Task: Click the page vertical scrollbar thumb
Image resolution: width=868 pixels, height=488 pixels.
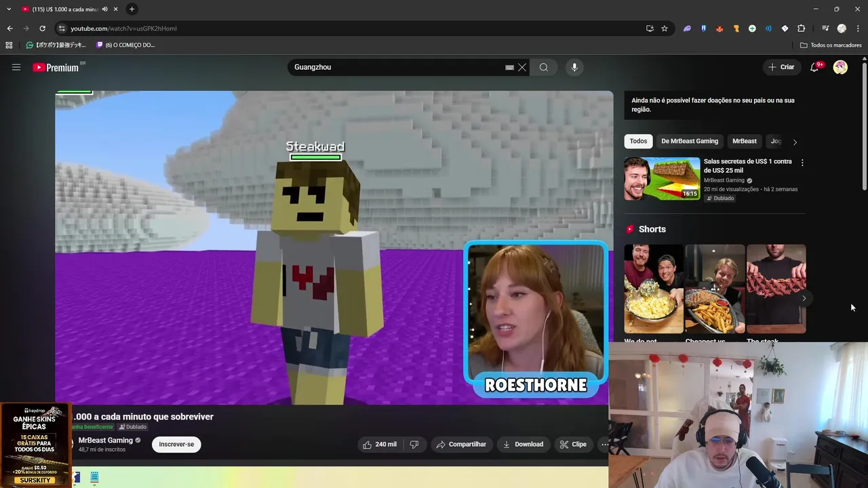Action: pyautogui.click(x=864, y=125)
